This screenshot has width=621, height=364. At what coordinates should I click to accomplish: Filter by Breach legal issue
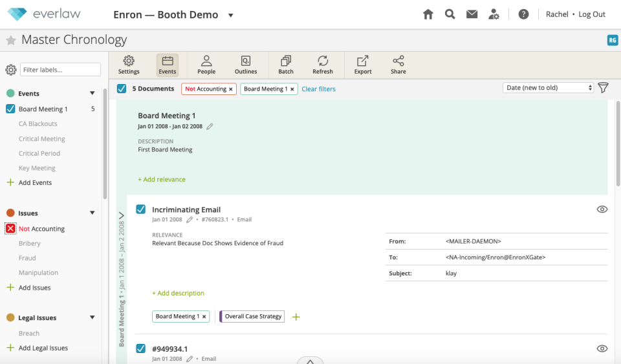click(x=29, y=334)
